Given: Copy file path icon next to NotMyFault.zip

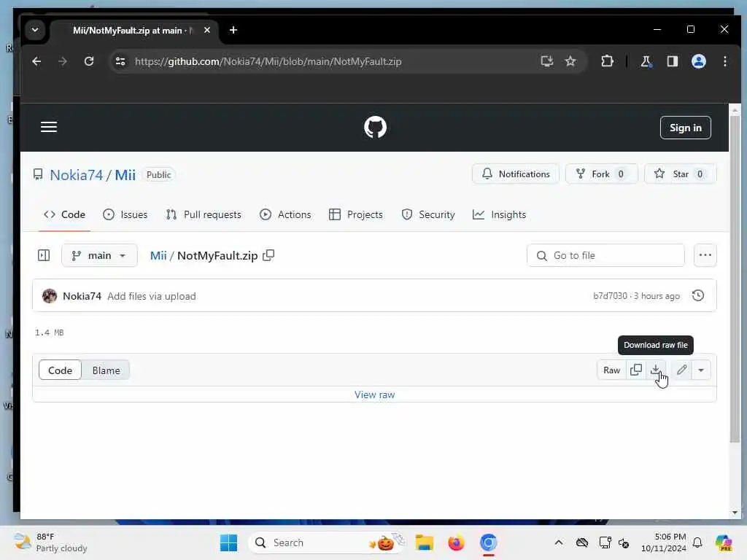Looking at the screenshot, I should click(x=268, y=255).
